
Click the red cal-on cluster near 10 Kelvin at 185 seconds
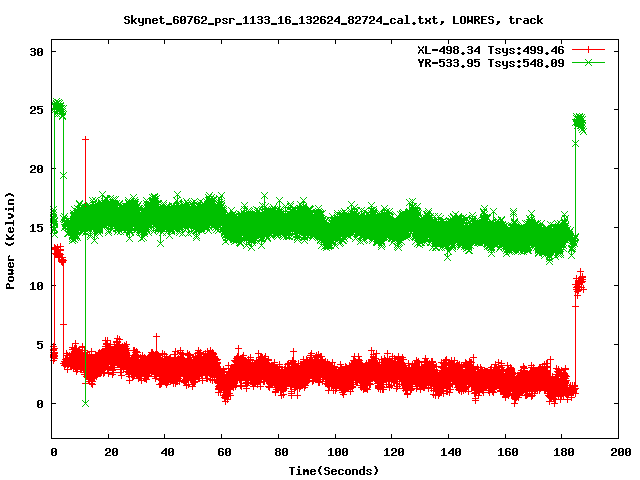click(x=580, y=282)
